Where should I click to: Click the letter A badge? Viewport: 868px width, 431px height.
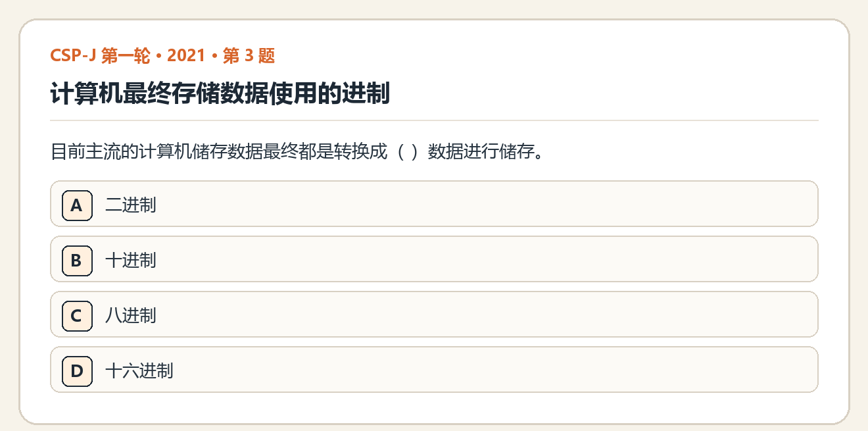click(77, 205)
